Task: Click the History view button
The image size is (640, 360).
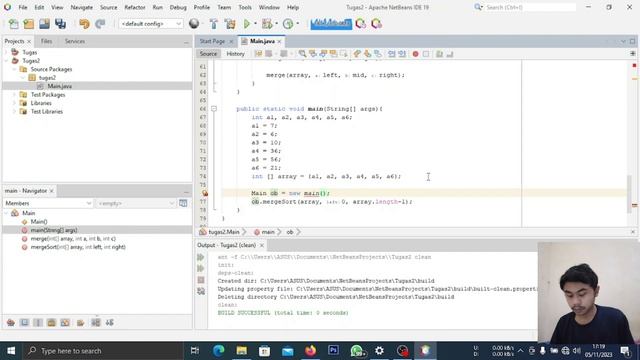Action: click(x=236, y=54)
